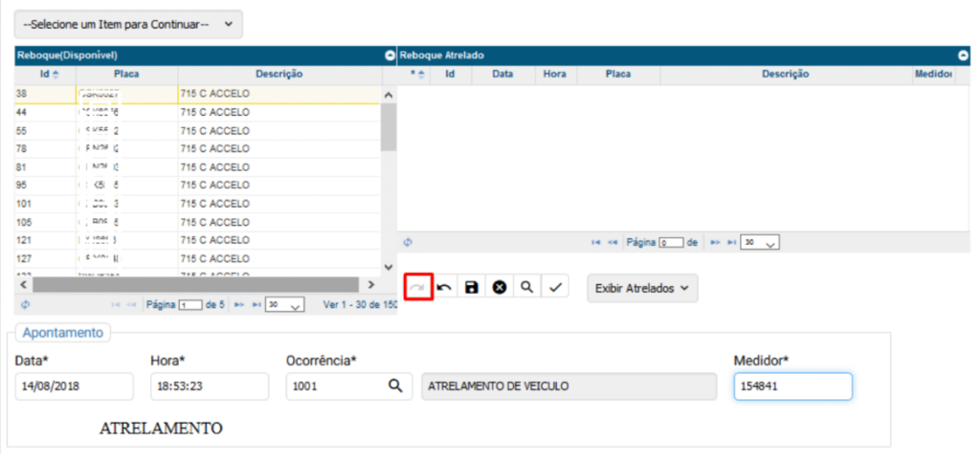Collapse the Reboque Atrelado panel
This screenshot has width=980, height=462.
click(x=963, y=55)
